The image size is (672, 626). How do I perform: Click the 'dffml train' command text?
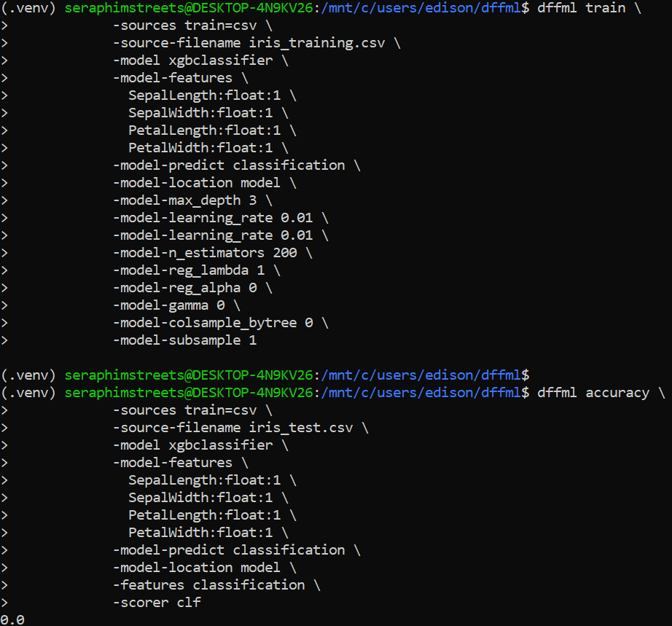point(581,8)
